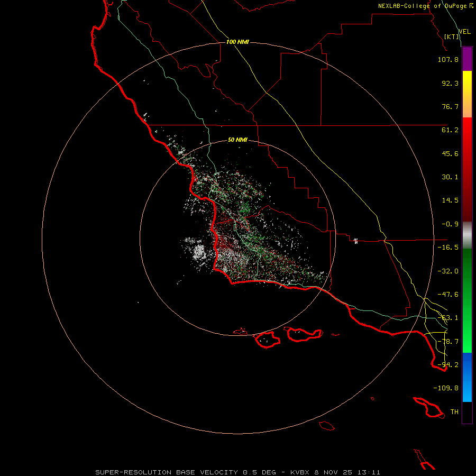Screen dimensions: 476x476
Task: Click the 45.6 value on velocity scale
Action: pyautogui.click(x=450, y=153)
